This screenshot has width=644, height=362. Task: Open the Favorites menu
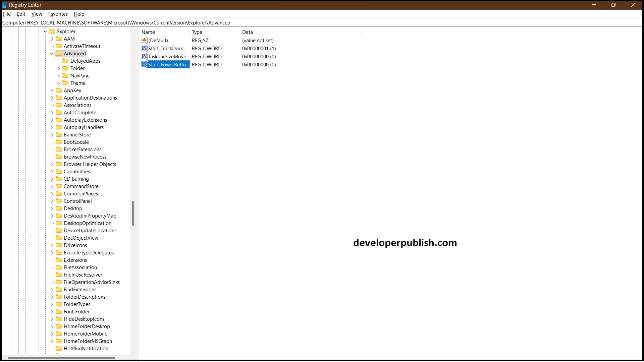pyautogui.click(x=58, y=14)
